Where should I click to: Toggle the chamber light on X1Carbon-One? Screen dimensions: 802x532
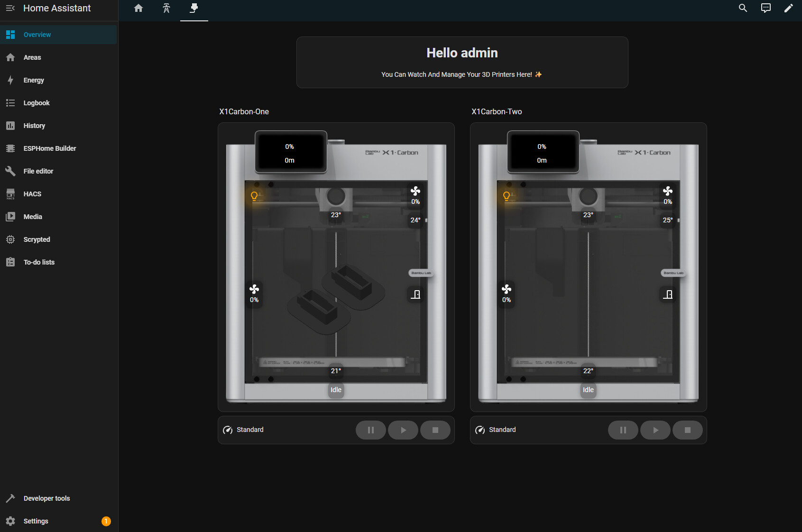254,196
